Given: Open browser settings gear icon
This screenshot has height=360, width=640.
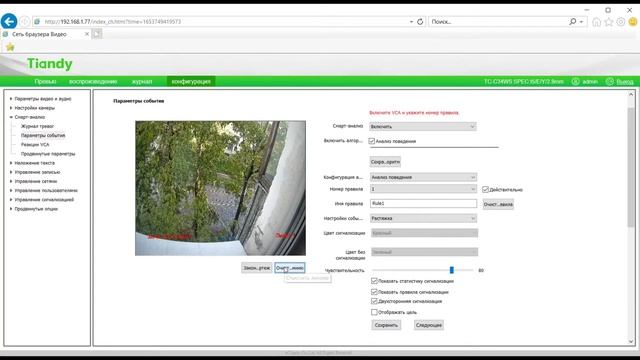Looking at the screenshot, I should 620,22.
